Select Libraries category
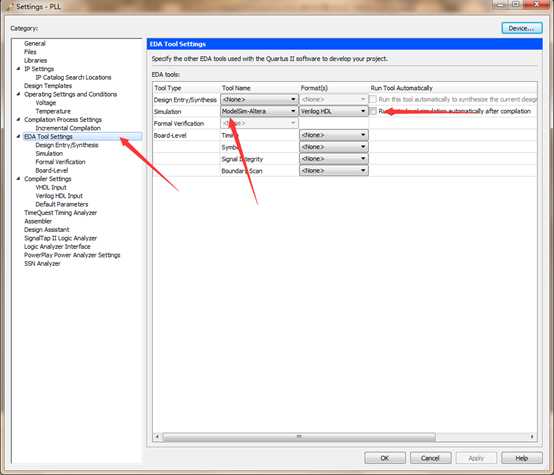The height and width of the screenshot is (475, 554). tap(35, 60)
